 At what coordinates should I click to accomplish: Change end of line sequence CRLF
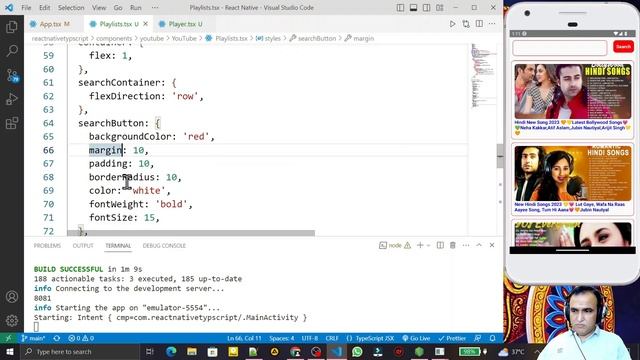coord(332,338)
